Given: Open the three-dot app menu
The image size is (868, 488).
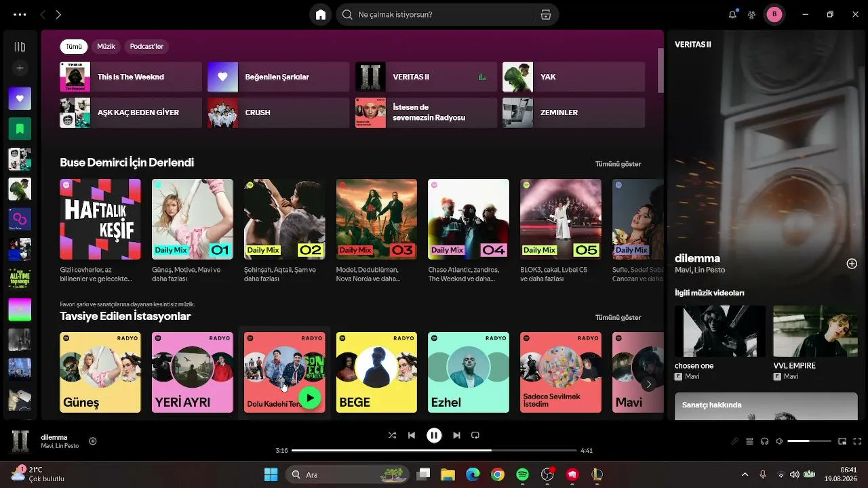Looking at the screenshot, I should point(20,14).
